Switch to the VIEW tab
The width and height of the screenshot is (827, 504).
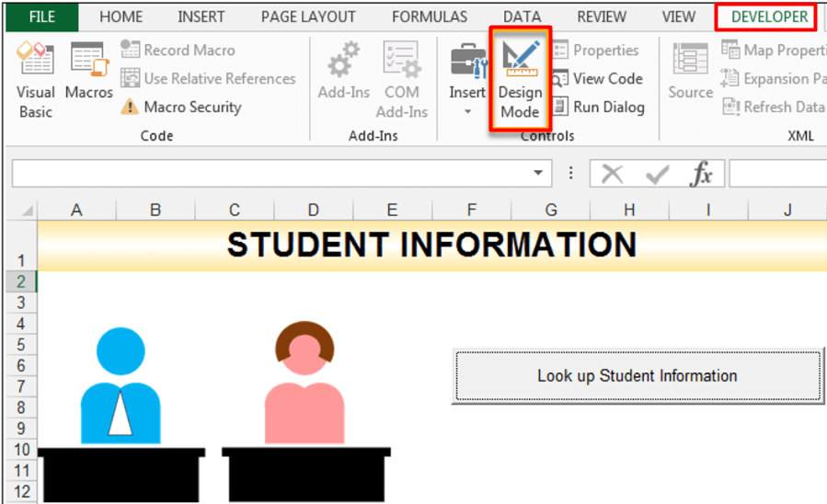[679, 17]
